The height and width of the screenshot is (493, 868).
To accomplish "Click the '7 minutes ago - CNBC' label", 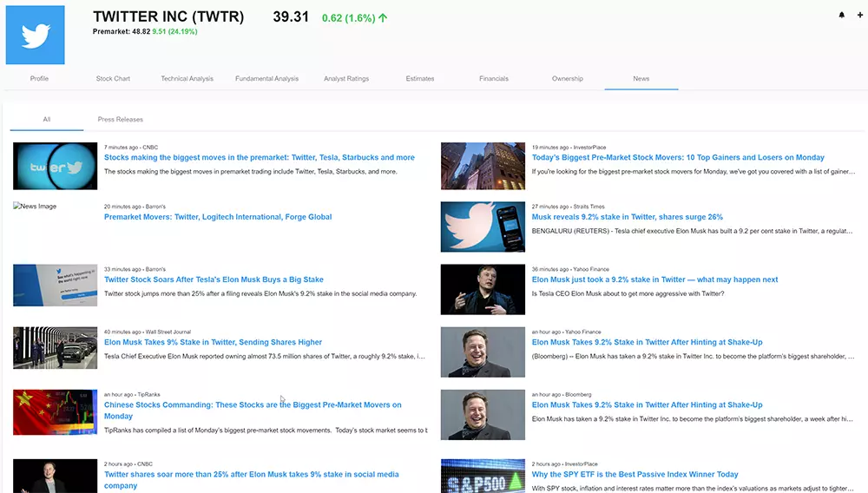I will 131,148.
